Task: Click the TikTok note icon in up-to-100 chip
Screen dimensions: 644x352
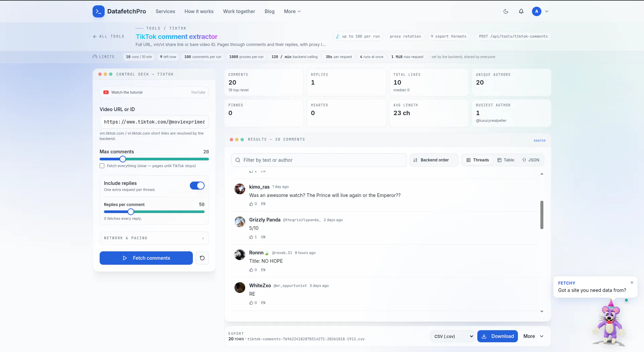Action: point(337,37)
